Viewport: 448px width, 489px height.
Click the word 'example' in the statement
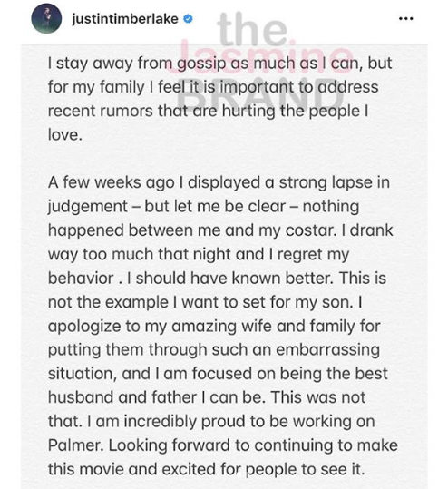[x=137, y=303]
